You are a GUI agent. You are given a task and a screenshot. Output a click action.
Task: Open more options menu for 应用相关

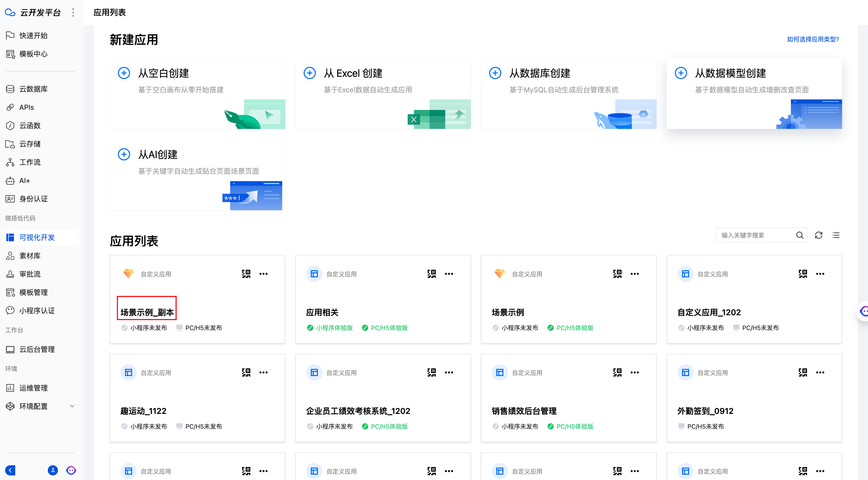[449, 274]
